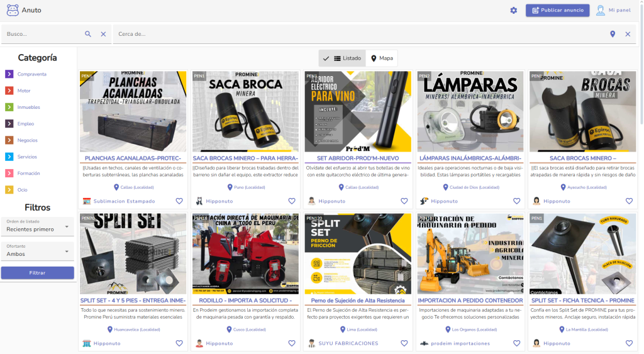Image resolution: width=644 pixels, height=354 pixels.
Task: Select the Servicios category arrow icon
Action: point(9,157)
